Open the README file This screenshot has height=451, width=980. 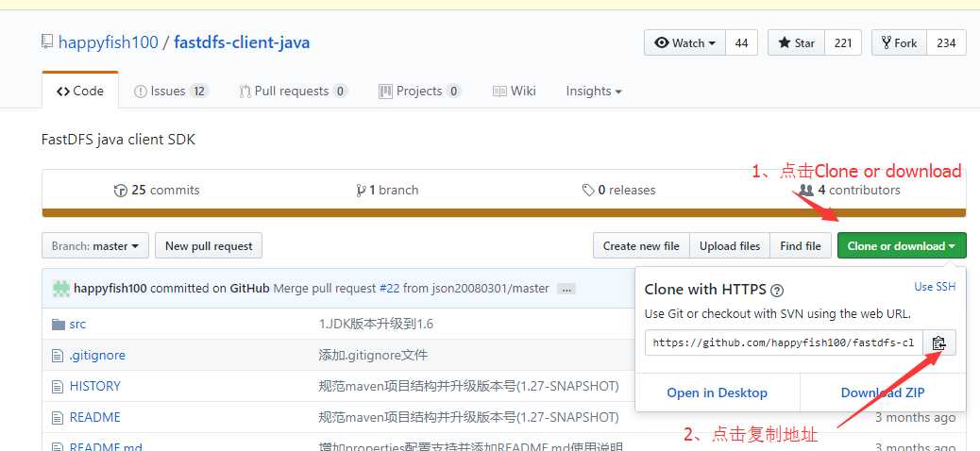(x=95, y=417)
